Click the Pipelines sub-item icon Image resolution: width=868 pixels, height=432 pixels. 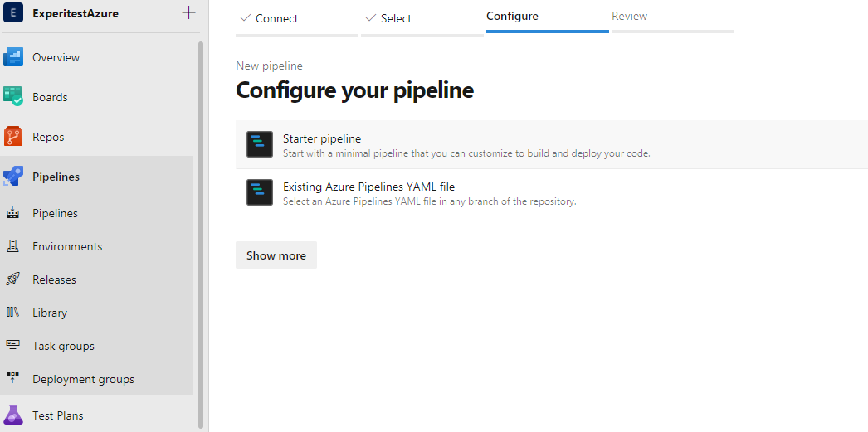click(13, 213)
